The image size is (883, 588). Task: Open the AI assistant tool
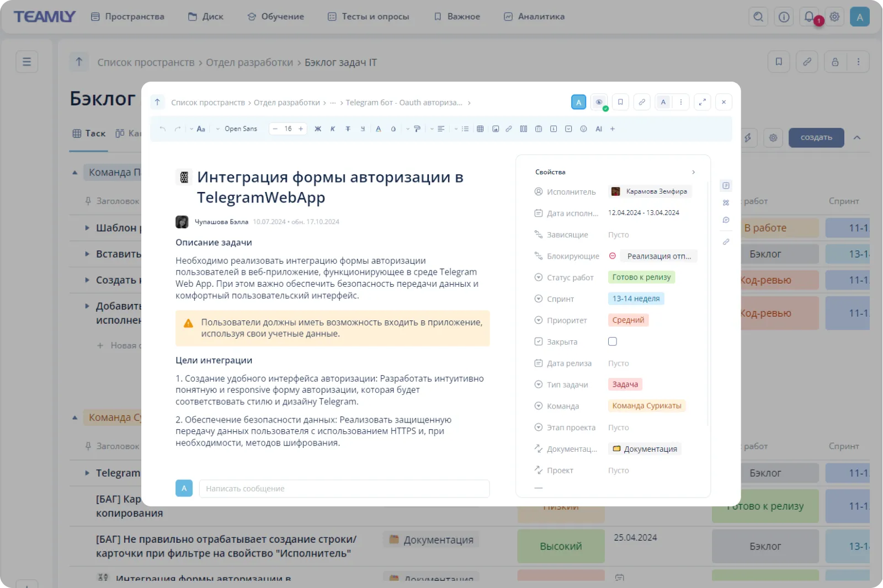pos(599,129)
